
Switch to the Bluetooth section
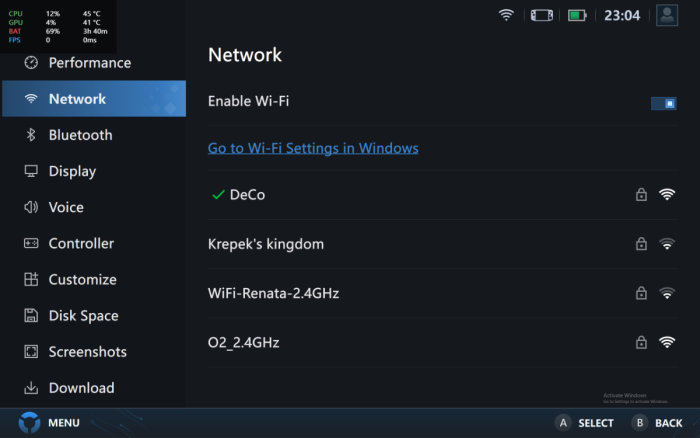[80, 135]
